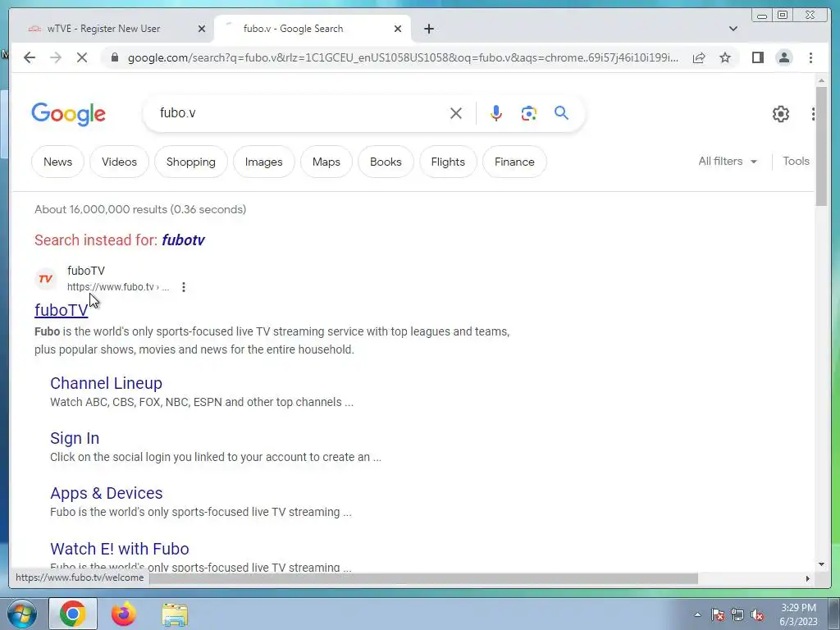Click in the Google search box
This screenshot has width=840, height=630.
click(300, 113)
